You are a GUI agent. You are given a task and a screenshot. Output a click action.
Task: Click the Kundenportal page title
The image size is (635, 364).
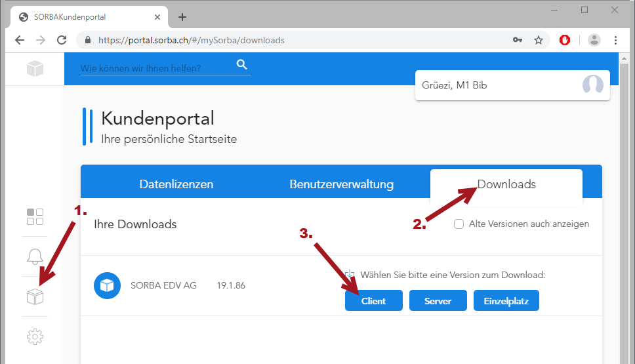point(157,118)
